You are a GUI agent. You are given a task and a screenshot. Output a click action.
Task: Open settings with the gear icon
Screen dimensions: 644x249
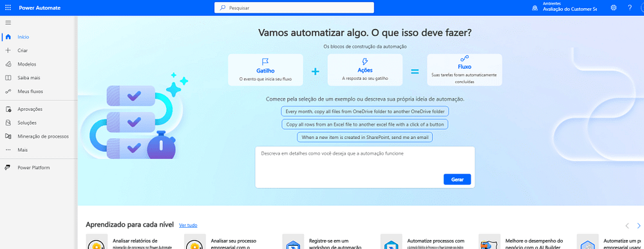click(x=614, y=7)
